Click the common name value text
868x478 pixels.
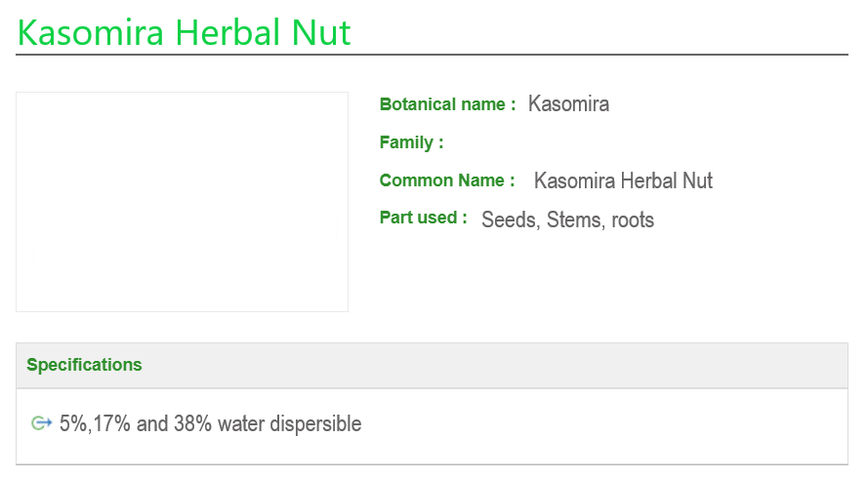(x=623, y=180)
